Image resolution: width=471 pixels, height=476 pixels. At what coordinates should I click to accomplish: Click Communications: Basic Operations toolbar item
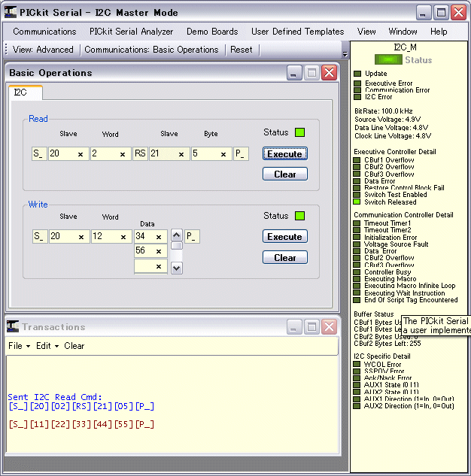151,50
